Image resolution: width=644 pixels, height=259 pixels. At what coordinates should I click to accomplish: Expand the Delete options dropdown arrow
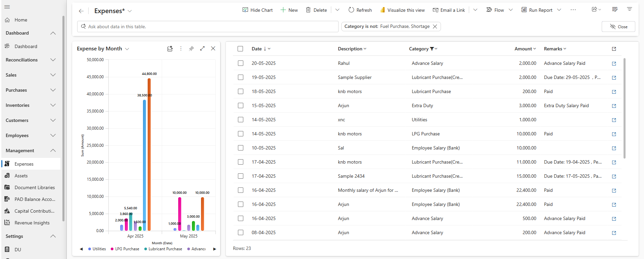point(338,10)
